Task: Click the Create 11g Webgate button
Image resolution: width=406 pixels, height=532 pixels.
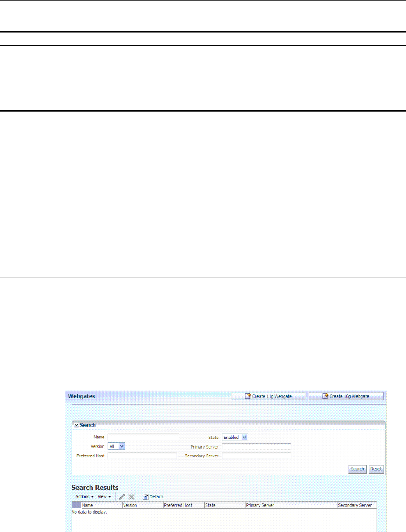Action: (x=268, y=396)
